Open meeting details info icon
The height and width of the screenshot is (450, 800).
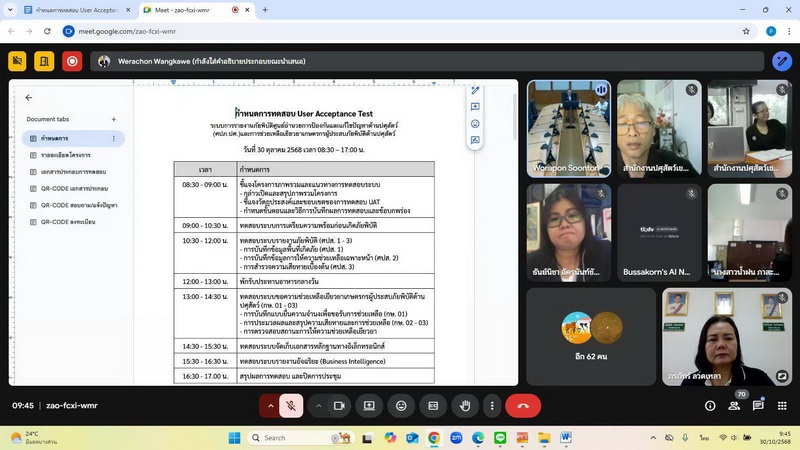tap(710, 405)
